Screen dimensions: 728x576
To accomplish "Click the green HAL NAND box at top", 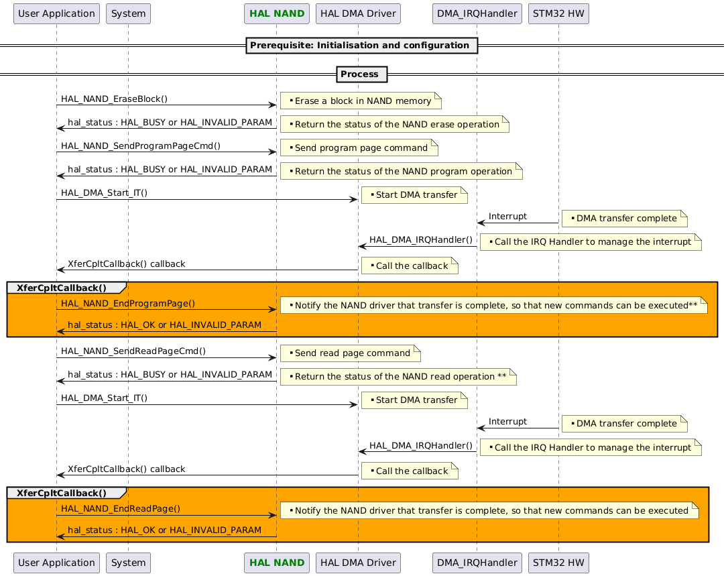I will (277, 13).
